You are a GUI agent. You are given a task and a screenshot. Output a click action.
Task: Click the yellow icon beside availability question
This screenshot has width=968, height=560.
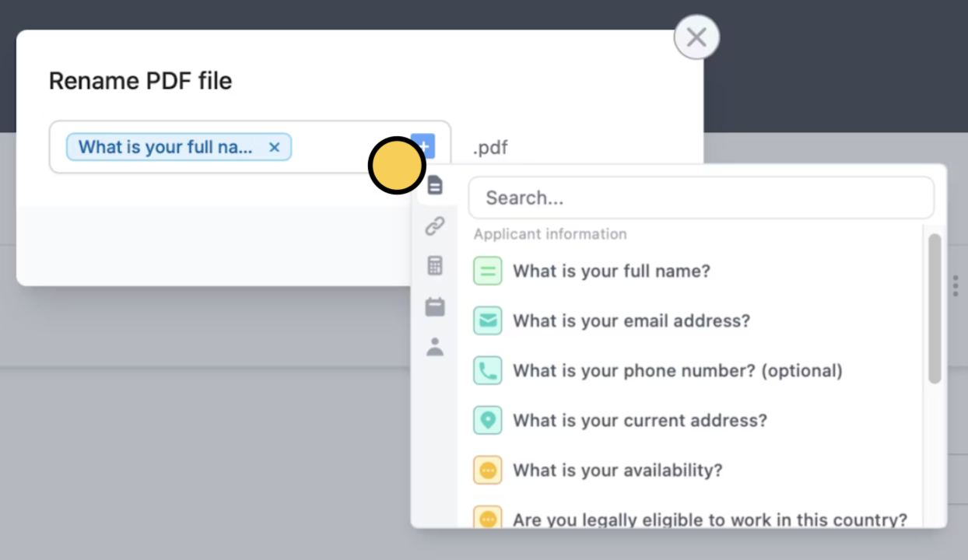(488, 471)
